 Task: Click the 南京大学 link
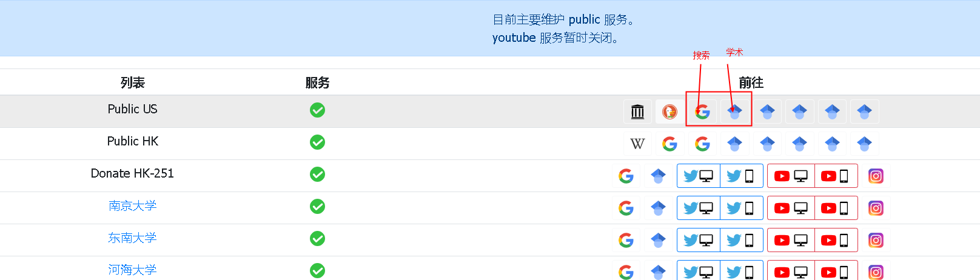(132, 206)
